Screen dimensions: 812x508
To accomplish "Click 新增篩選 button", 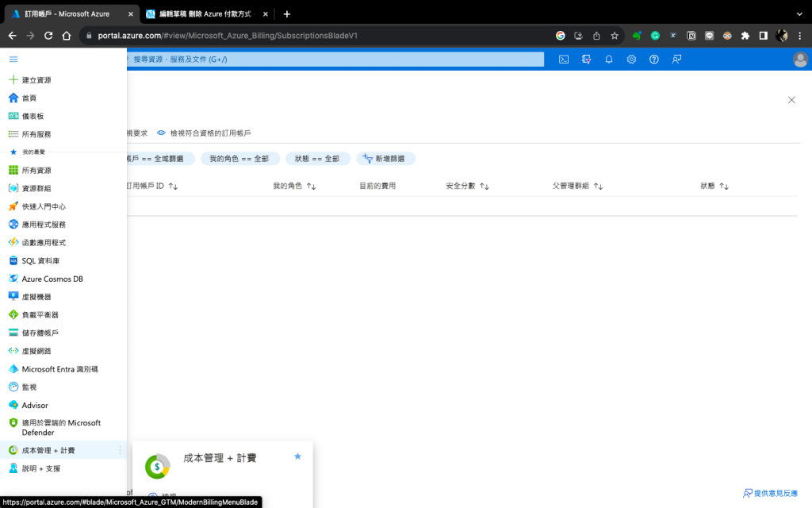I will (x=385, y=159).
